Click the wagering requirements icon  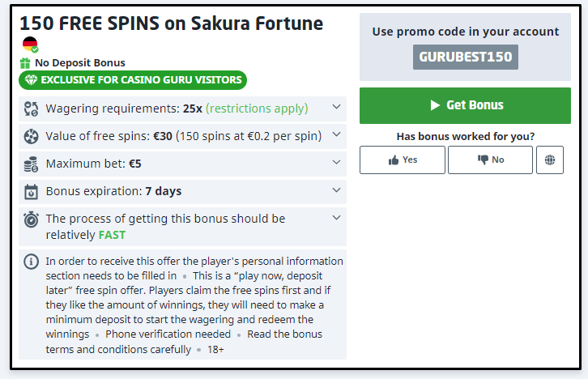pos(32,109)
